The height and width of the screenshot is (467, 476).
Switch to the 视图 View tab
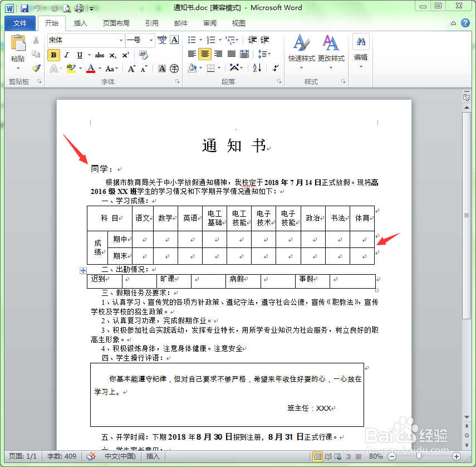[x=239, y=23]
